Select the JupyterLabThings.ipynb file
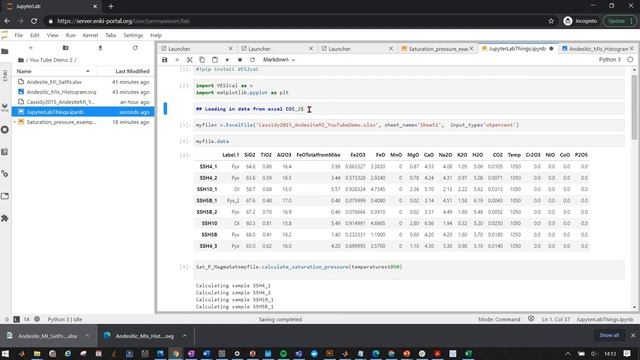The height and width of the screenshot is (360, 640). 83,112
